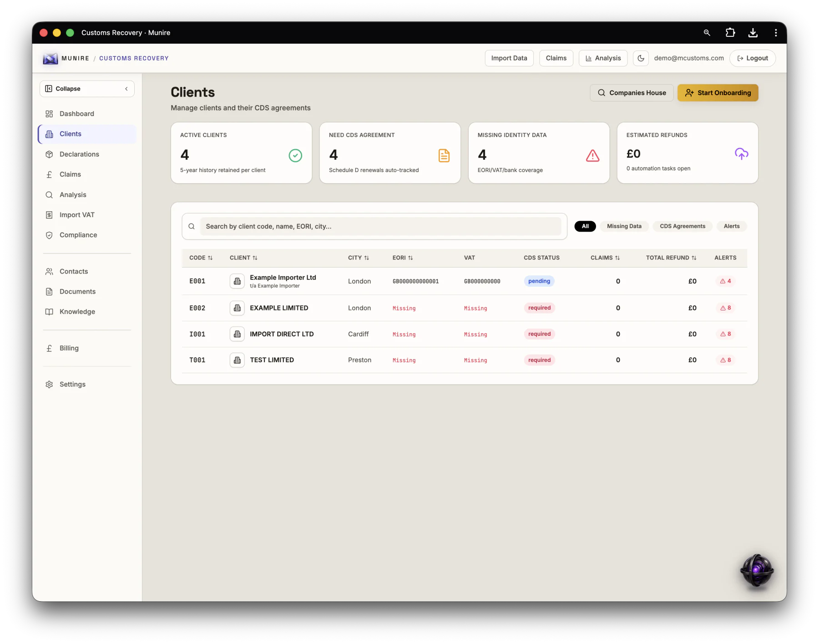Filter clients by CDS Agreements
Screen dimensions: 819x644
point(682,226)
